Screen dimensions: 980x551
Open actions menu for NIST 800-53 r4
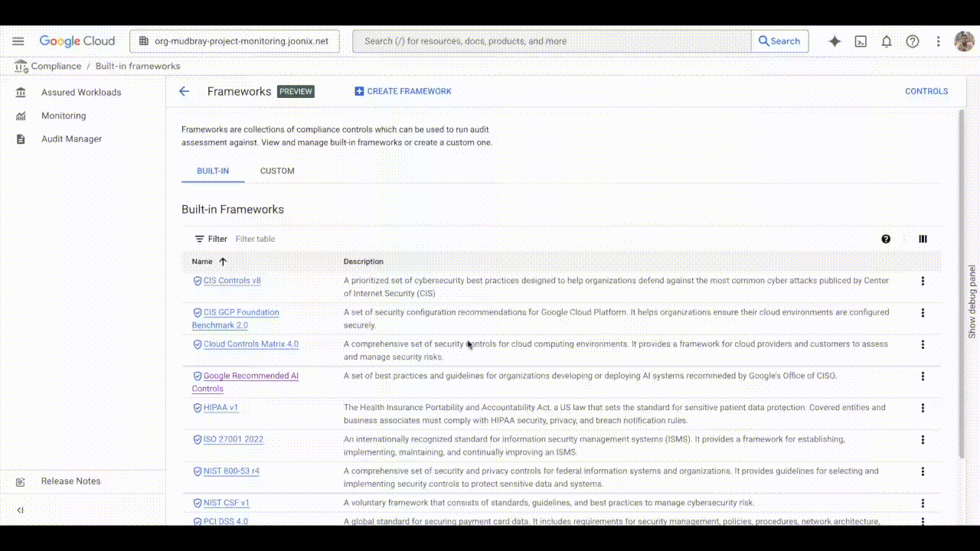point(923,471)
